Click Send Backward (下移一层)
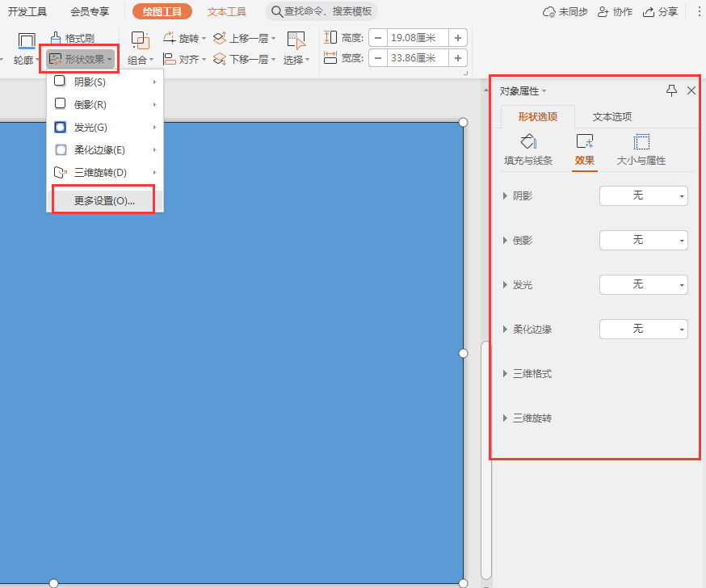 pos(245,59)
